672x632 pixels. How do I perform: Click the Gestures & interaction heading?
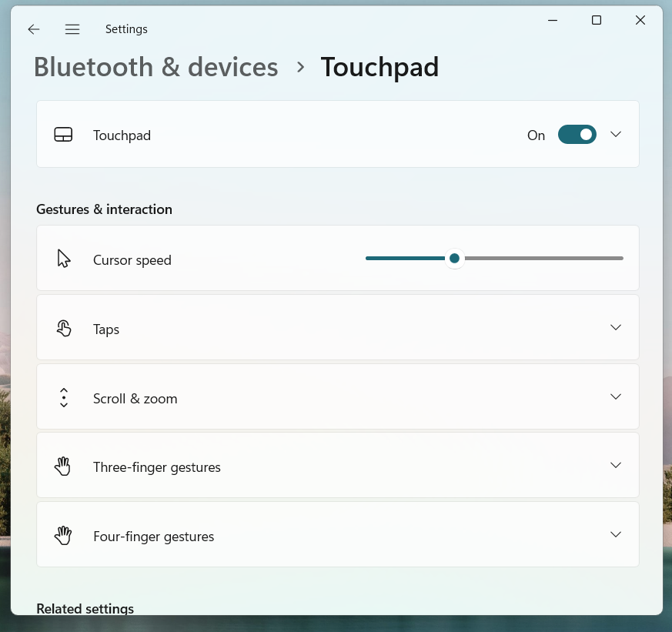pos(104,209)
